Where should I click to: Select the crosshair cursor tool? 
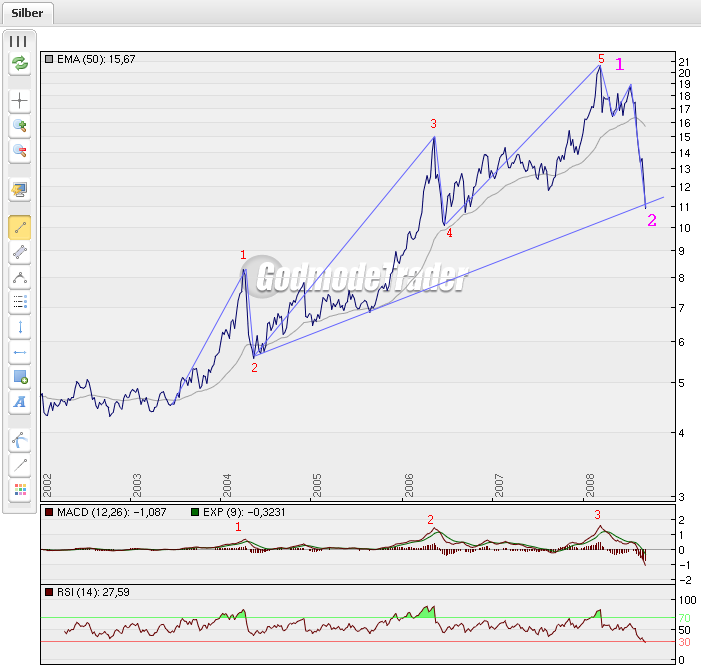tap(19, 101)
